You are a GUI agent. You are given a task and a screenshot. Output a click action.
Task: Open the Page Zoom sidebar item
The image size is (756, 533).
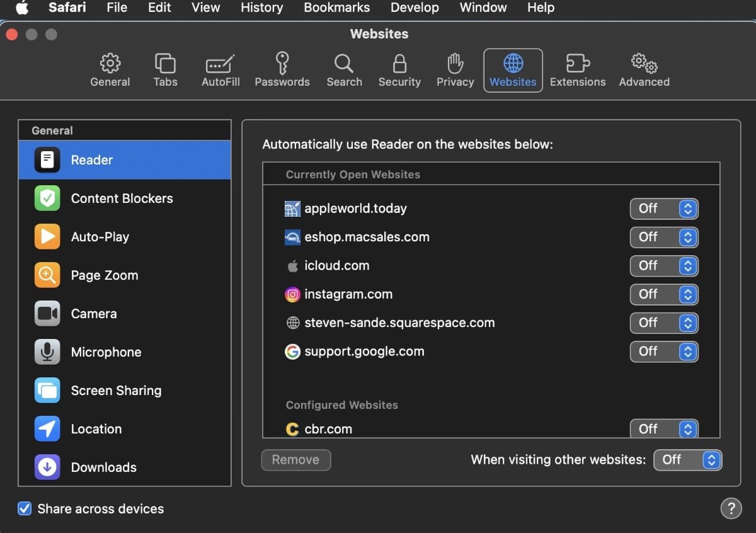[104, 275]
